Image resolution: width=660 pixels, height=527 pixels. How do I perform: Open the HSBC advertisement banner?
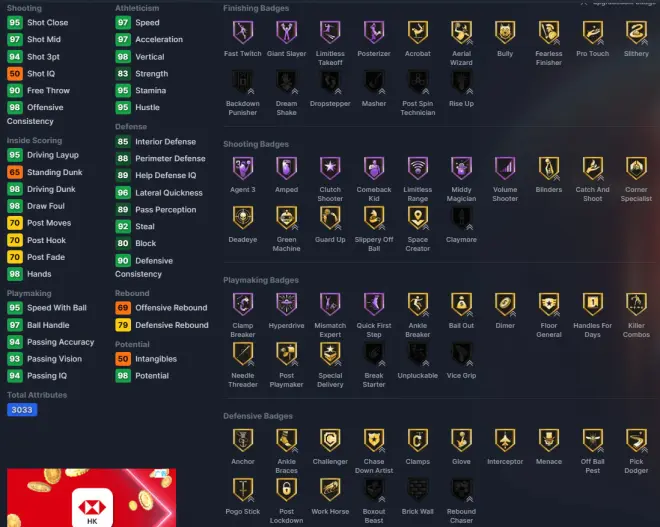click(x=91, y=498)
